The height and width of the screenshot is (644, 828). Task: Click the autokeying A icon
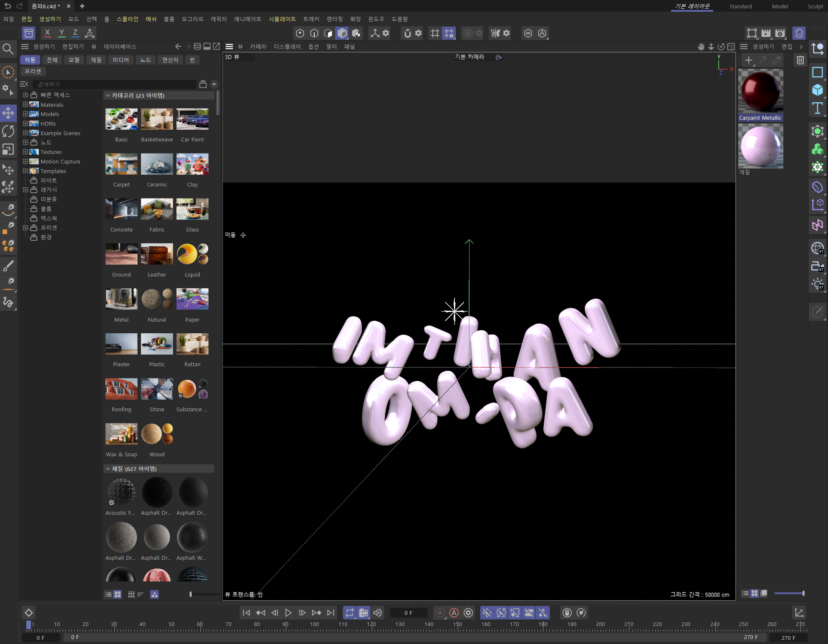pyautogui.click(x=454, y=613)
